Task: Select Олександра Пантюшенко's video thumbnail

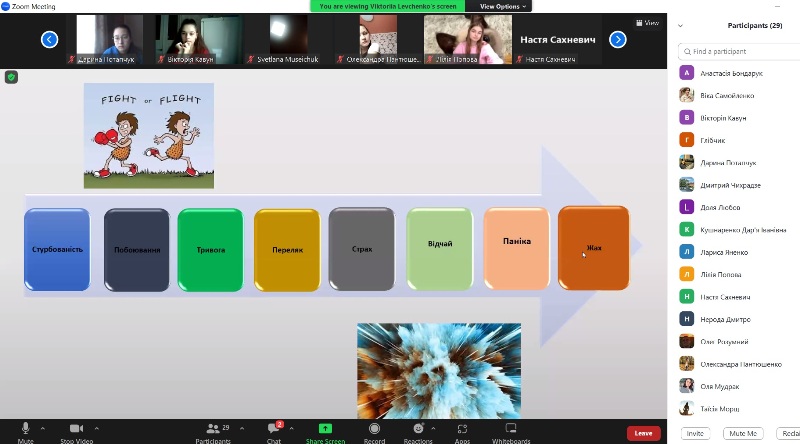Action: (378, 39)
